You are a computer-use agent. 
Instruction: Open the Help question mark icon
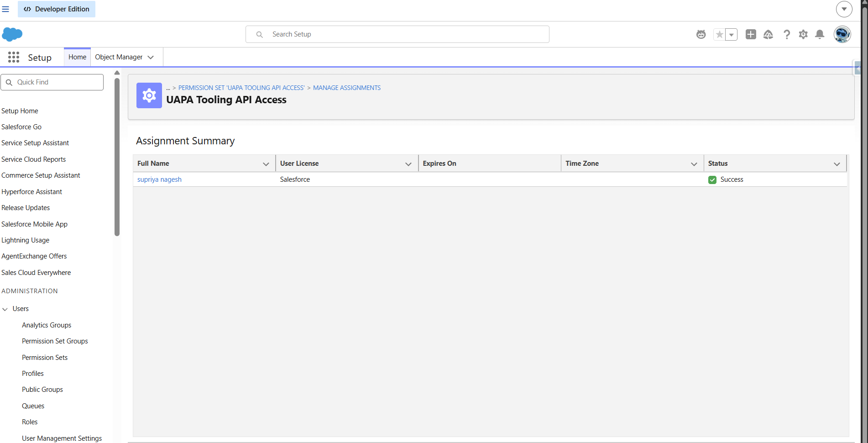click(787, 34)
